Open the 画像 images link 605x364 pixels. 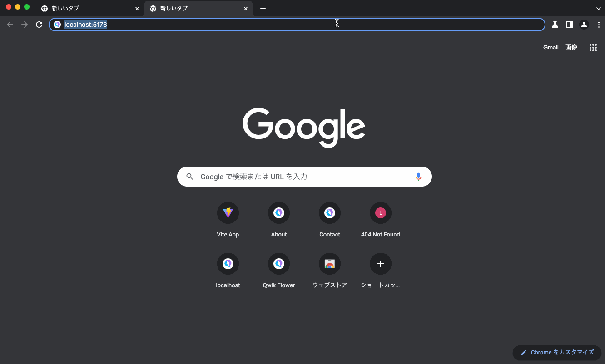click(571, 48)
